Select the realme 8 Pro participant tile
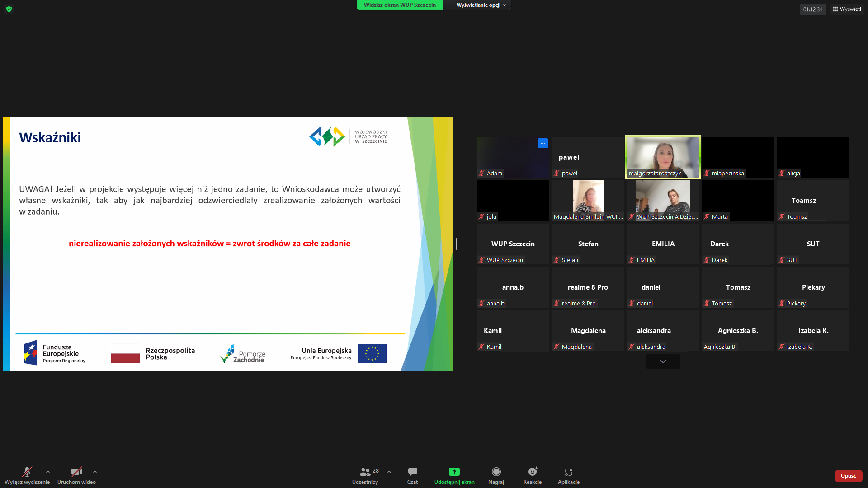This screenshot has height=488, width=868. pyautogui.click(x=588, y=287)
